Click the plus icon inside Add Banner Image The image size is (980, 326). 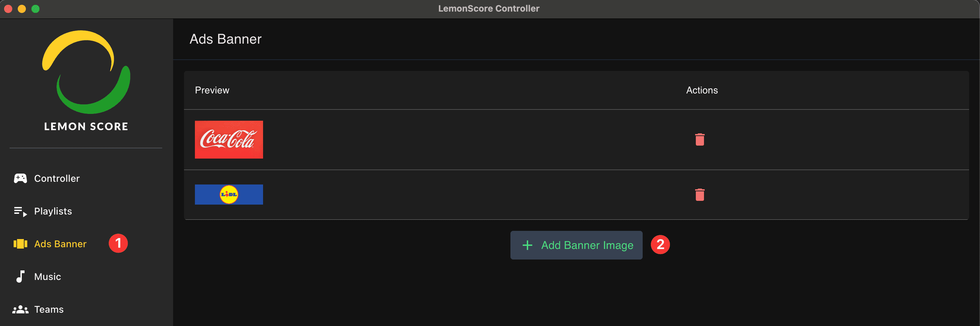coord(527,245)
